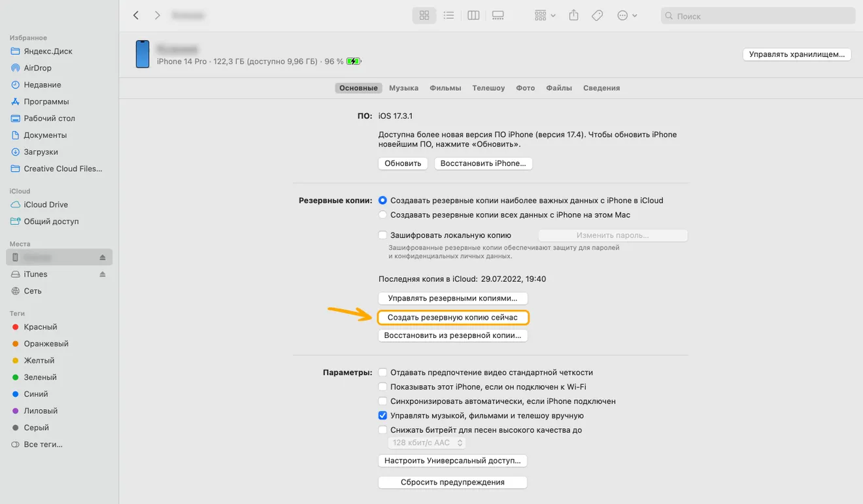Viewport: 863px width, 504px height.
Task: Click Восстановить из резервной копии button
Action: pyautogui.click(x=453, y=335)
